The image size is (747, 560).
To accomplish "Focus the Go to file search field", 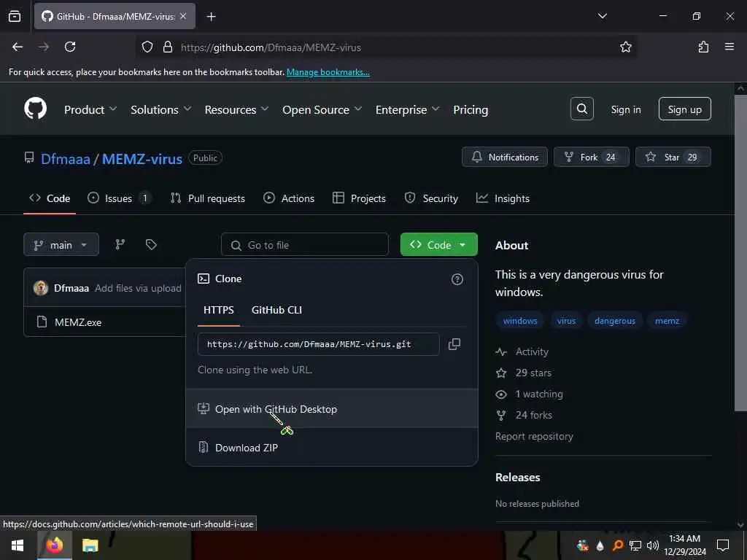I will click(x=304, y=244).
